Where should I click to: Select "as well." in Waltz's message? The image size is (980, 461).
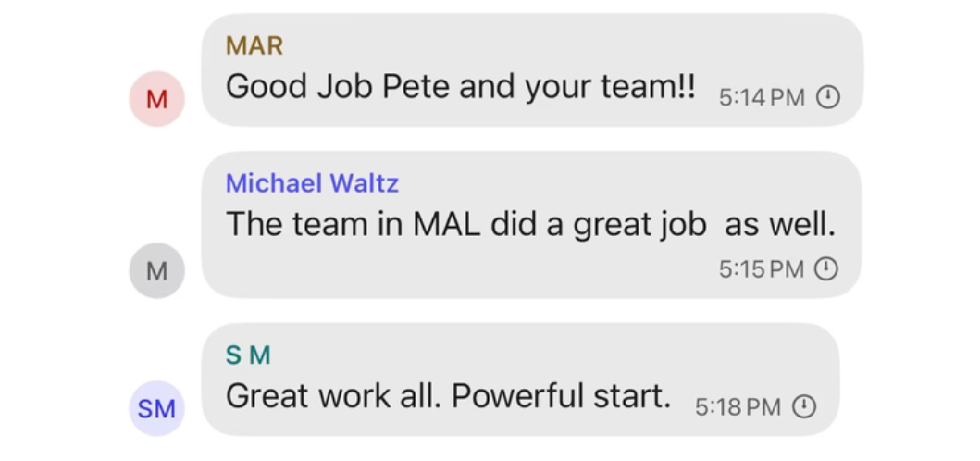(780, 224)
